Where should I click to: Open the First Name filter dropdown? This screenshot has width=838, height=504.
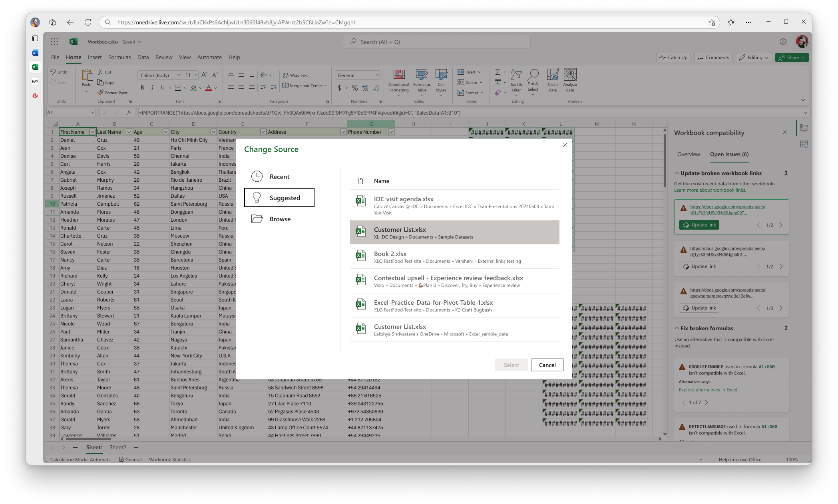click(92, 132)
